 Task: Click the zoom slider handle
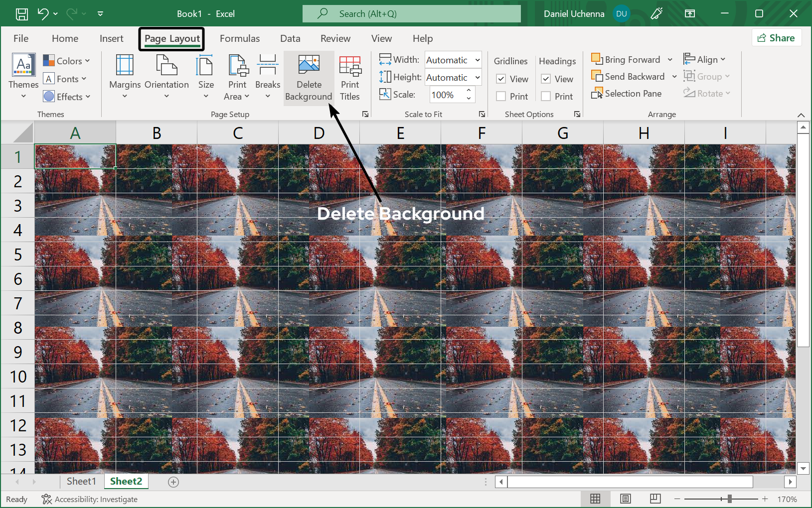730,499
